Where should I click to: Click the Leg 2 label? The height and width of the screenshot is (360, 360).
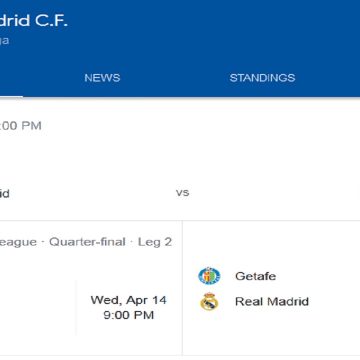click(x=155, y=242)
